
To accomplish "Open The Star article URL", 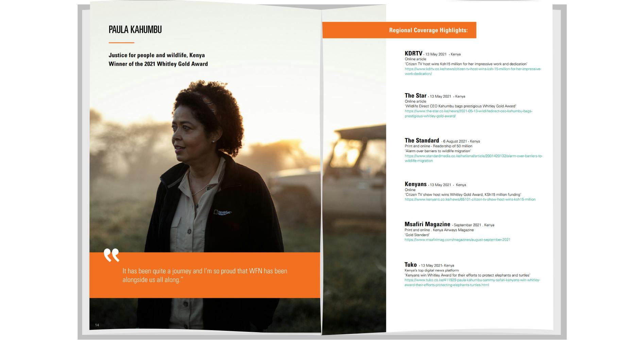I will (x=468, y=114).
